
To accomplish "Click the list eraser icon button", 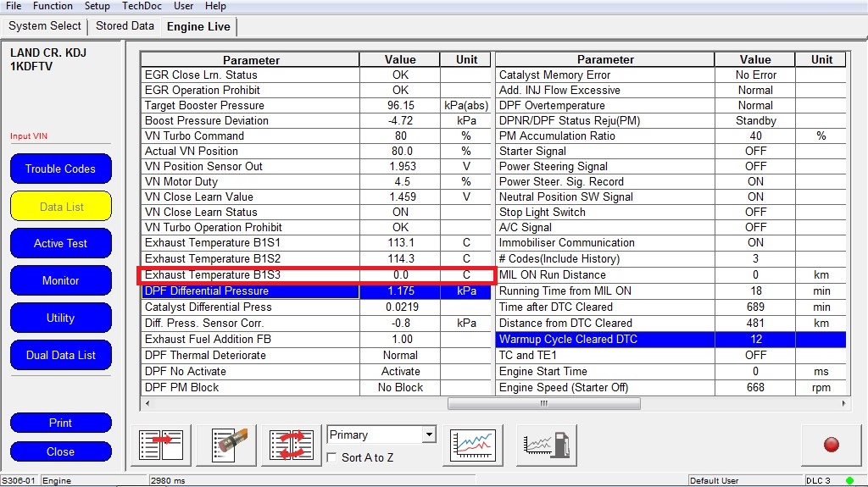I will pyautogui.click(x=226, y=445).
